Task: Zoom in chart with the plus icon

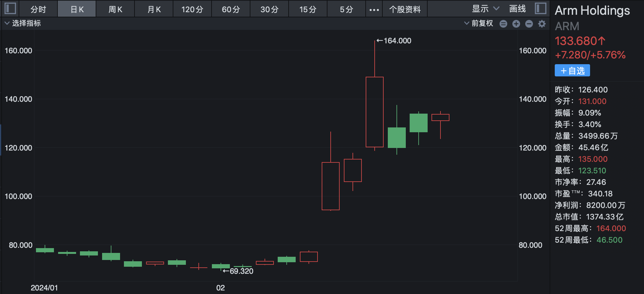Action: [x=516, y=24]
